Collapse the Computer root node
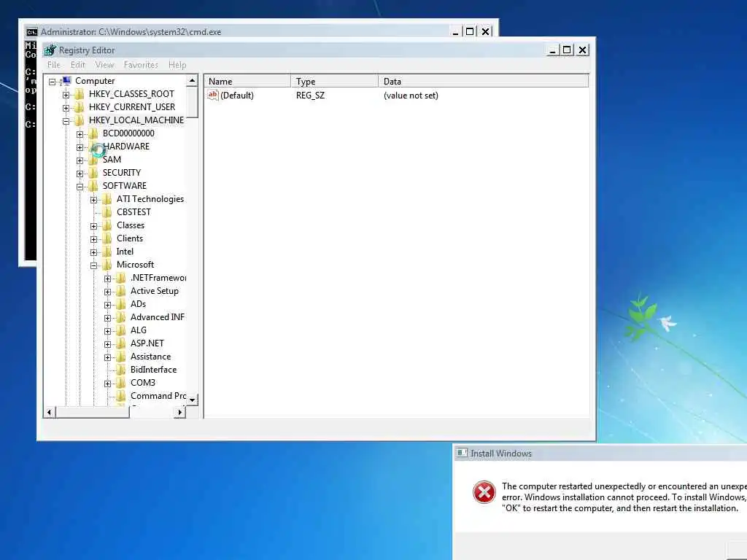This screenshot has height=560, width=747. point(52,82)
